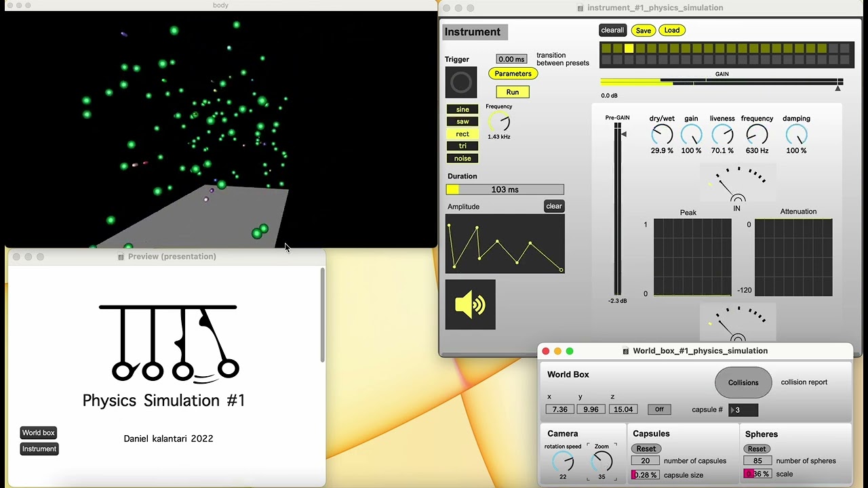Click the Physics Simulation #1 title text
The image size is (868, 488).
[x=163, y=401]
